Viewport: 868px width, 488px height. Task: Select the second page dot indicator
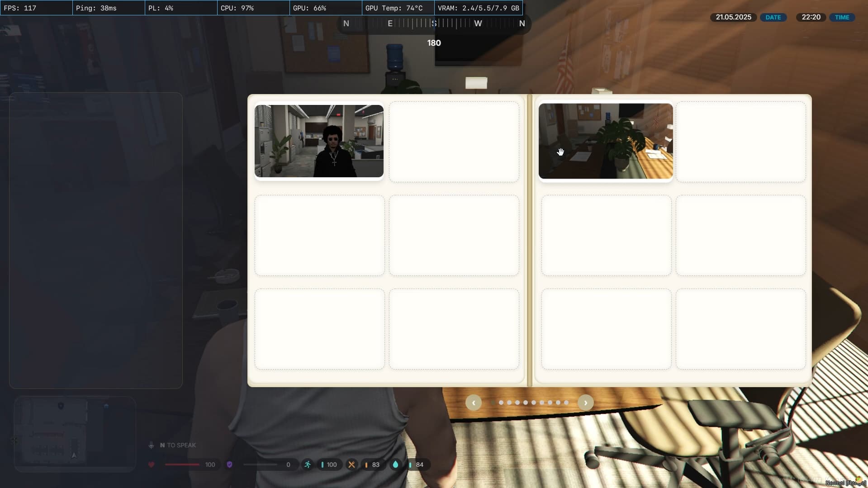(501, 403)
